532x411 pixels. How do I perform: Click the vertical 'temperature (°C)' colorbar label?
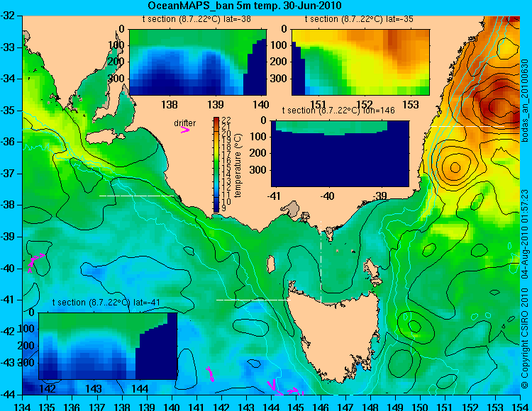pos(238,166)
